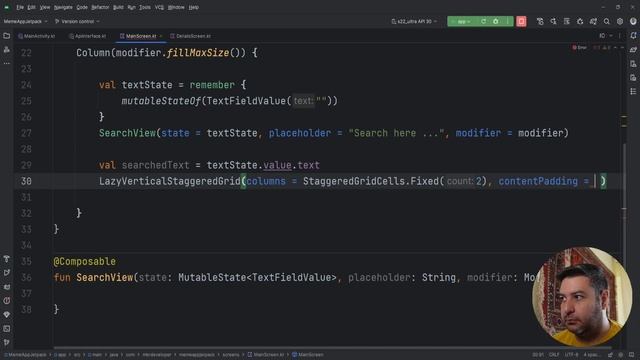Open the Navigate menu
Viewport: 640px width, 360px height.
[63, 7]
